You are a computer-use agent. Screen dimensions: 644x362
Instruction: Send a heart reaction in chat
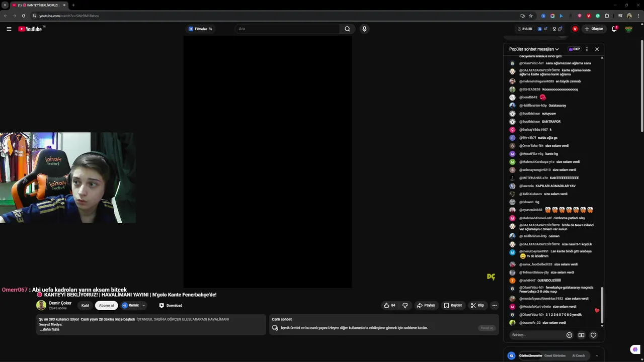click(594, 335)
